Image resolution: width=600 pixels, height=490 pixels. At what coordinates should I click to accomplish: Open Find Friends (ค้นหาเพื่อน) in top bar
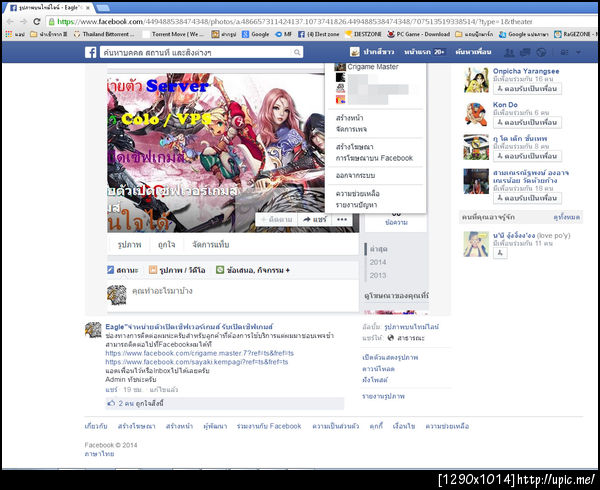(473, 52)
